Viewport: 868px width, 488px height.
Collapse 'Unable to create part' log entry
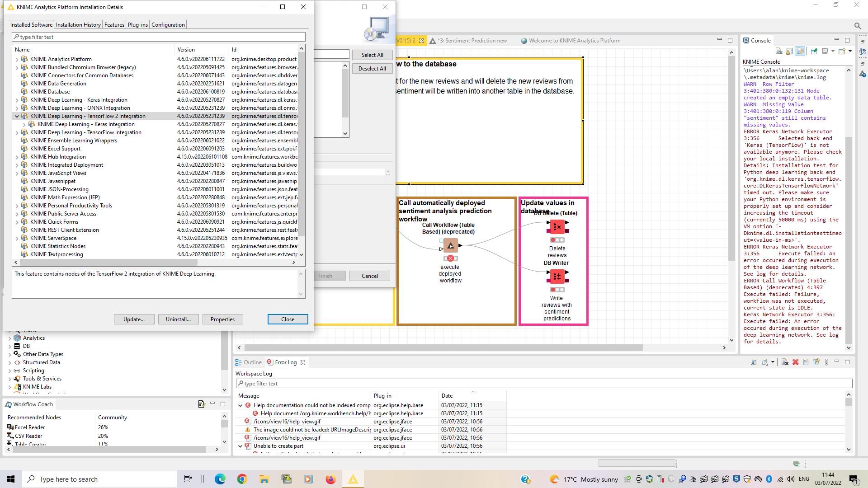[241, 446]
